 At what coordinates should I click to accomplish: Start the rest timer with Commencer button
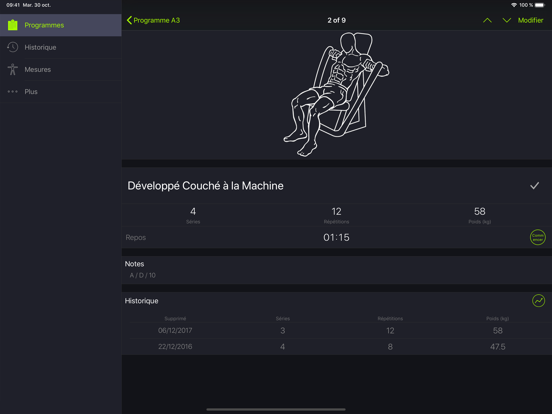tap(538, 237)
